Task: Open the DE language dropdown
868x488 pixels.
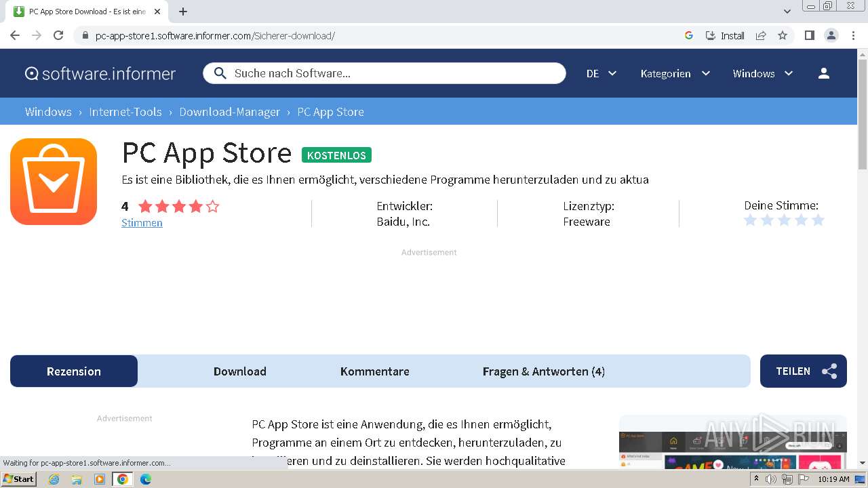Action: (x=601, y=73)
